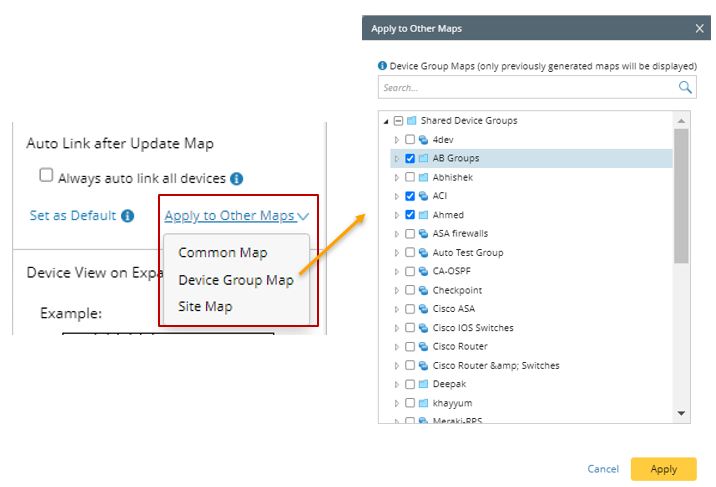Click the Shared Device Groups folder icon

click(x=411, y=120)
